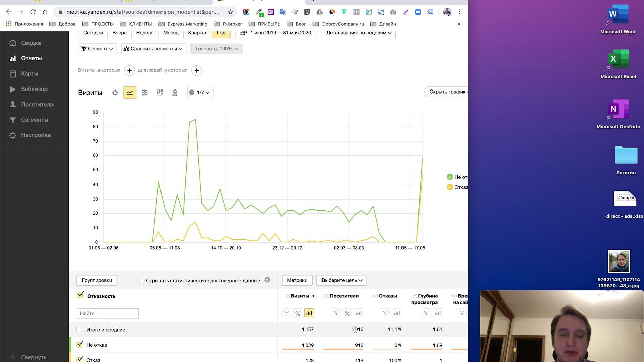Click bar chart icon under Визиты column
Screen dimensions: 644x362
click(x=309, y=313)
